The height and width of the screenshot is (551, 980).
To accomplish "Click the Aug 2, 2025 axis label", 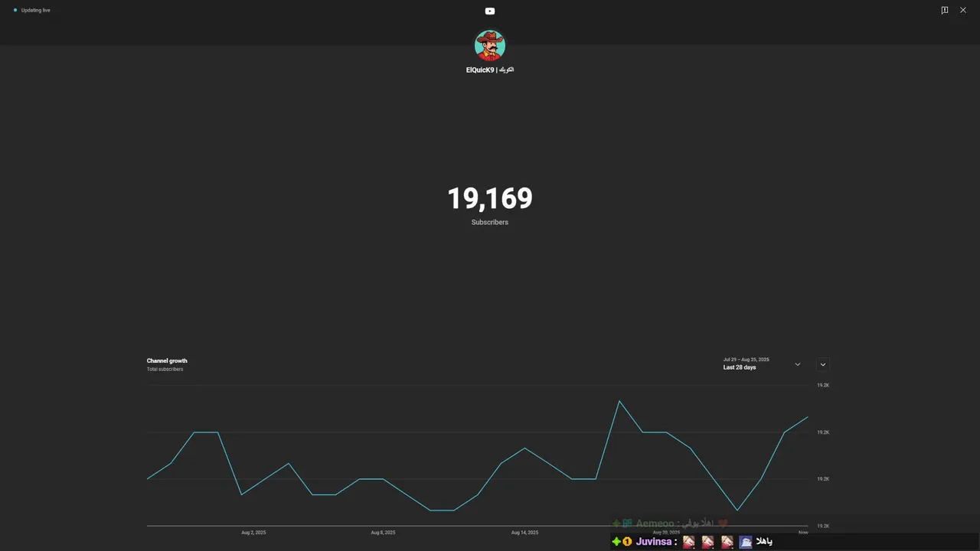I will point(253,532).
